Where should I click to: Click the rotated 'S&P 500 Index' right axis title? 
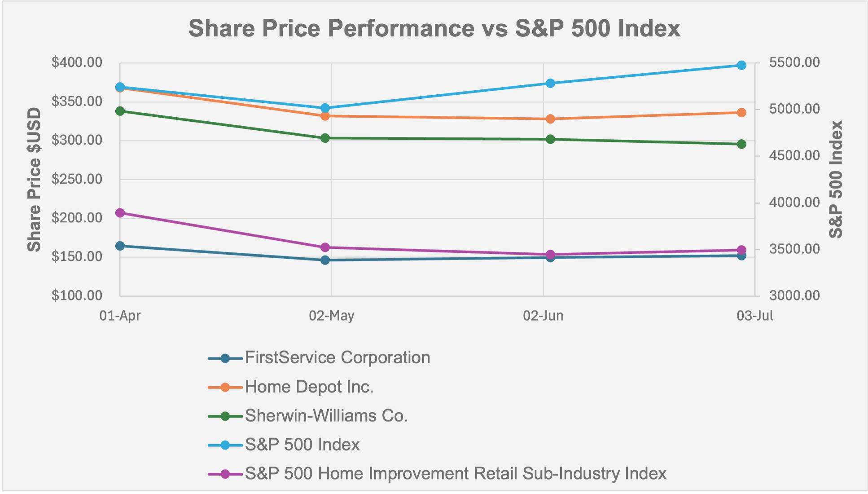[x=836, y=180]
